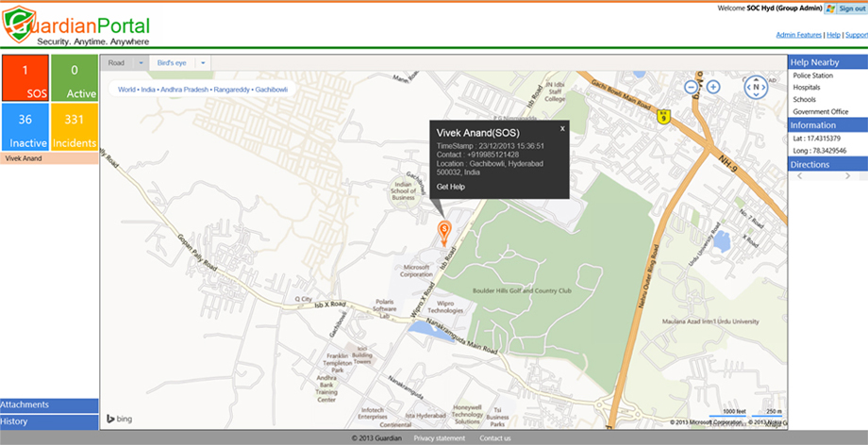Show nearby Schools
The height and width of the screenshot is (445, 868).
805,100
